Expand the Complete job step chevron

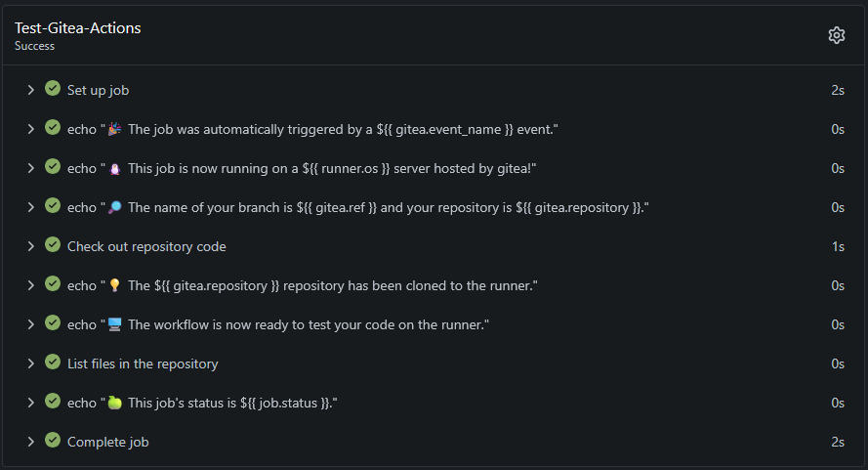tap(31, 442)
